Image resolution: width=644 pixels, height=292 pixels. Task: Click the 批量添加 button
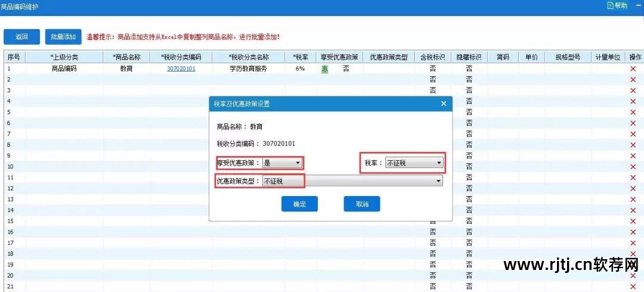[x=63, y=37]
